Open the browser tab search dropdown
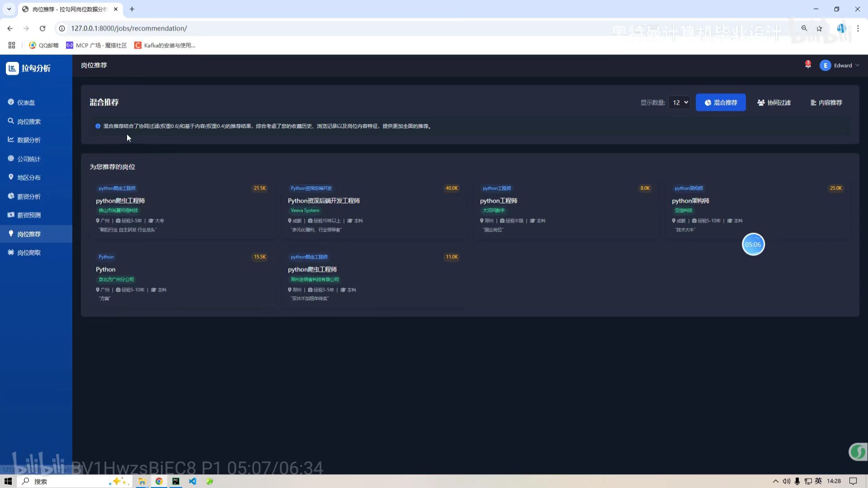This screenshot has height=488, width=868. 9,9
